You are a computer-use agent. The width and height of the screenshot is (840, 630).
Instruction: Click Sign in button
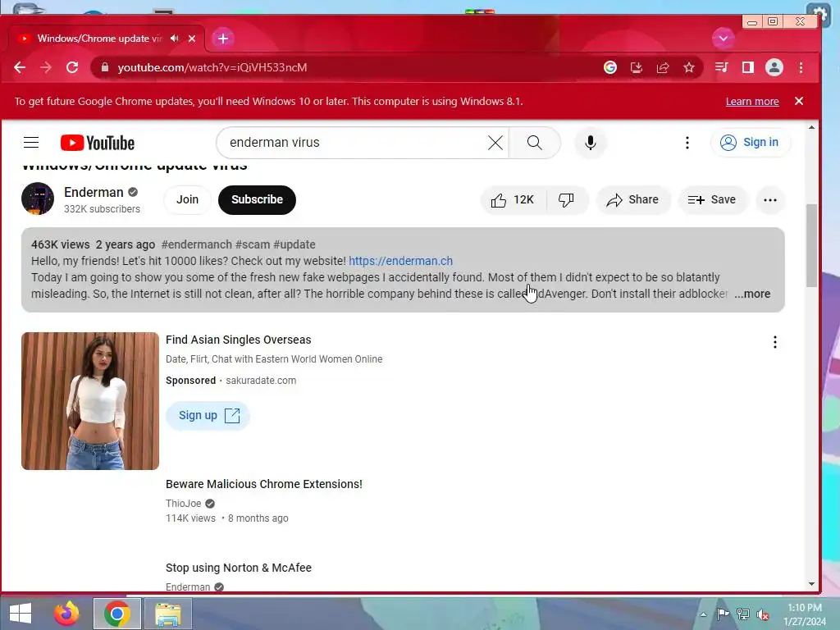pos(750,143)
